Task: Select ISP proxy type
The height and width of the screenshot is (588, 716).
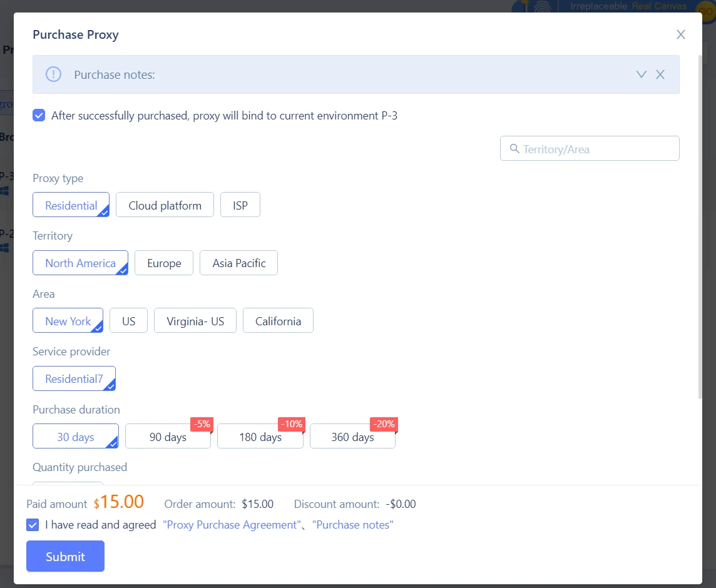Action: [240, 205]
